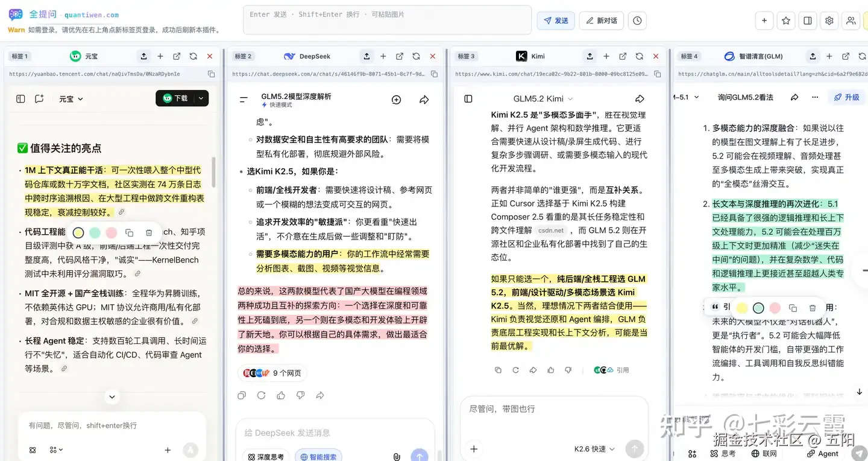
Task: Open Kimi panel in external window
Action: click(x=623, y=56)
